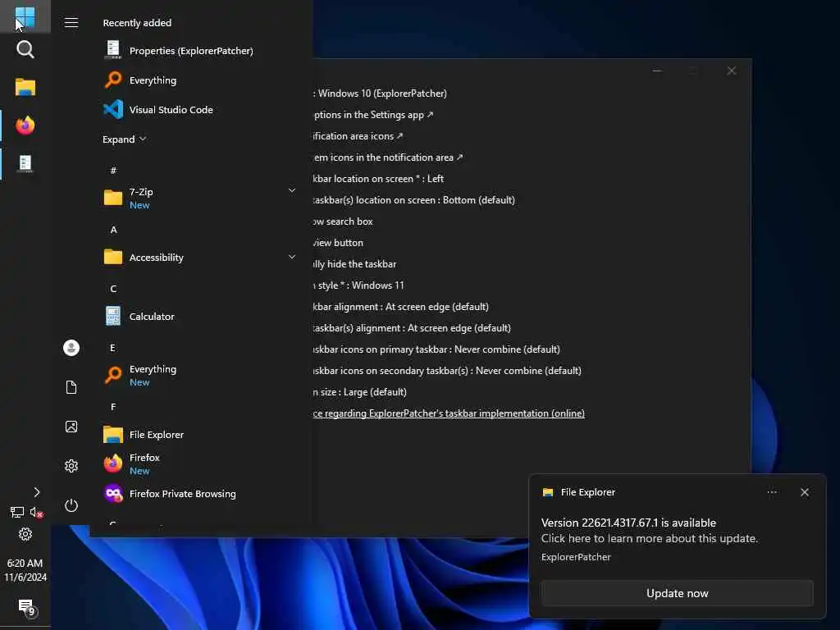Click the Windows Start button
Viewport: 840px width, 630px height.
point(25,16)
